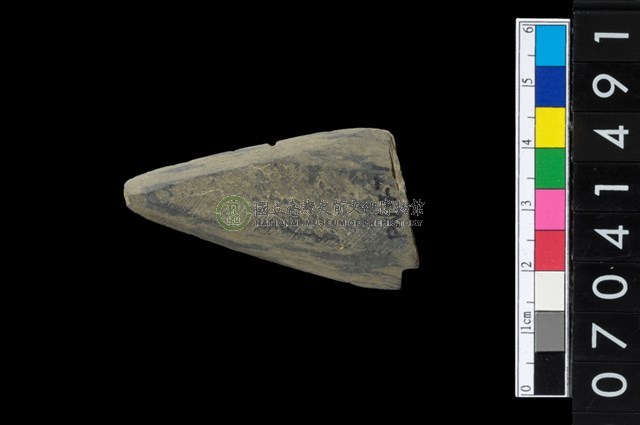The width and height of the screenshot is (640, 425).
Task: Click the pointed tip of the stone artifact
Action: click(x=129, y=190)
